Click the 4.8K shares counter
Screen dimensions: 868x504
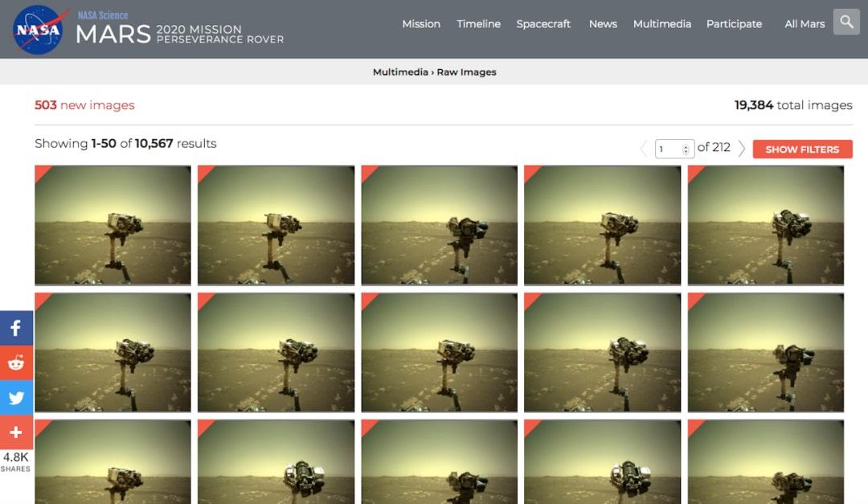point(15,462)
